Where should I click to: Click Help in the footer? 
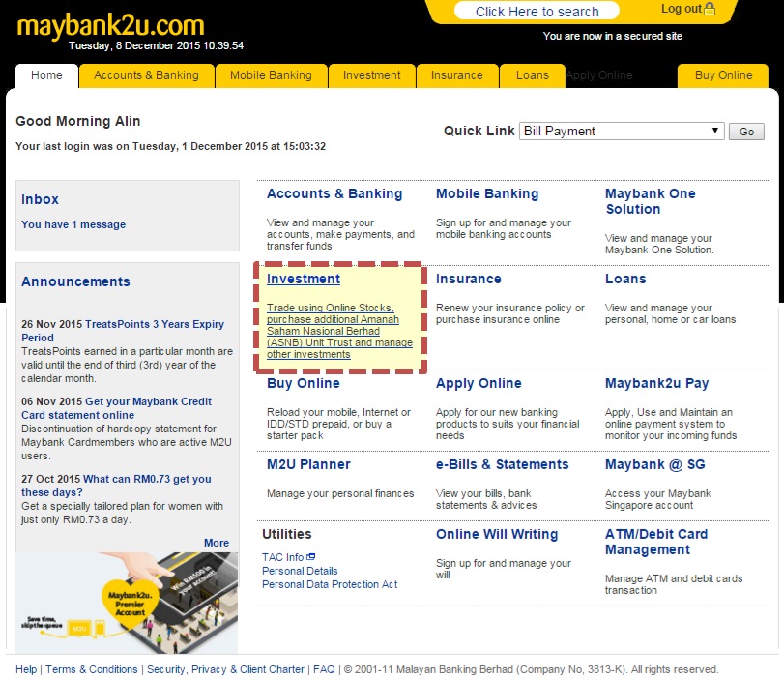coord(26,669)
